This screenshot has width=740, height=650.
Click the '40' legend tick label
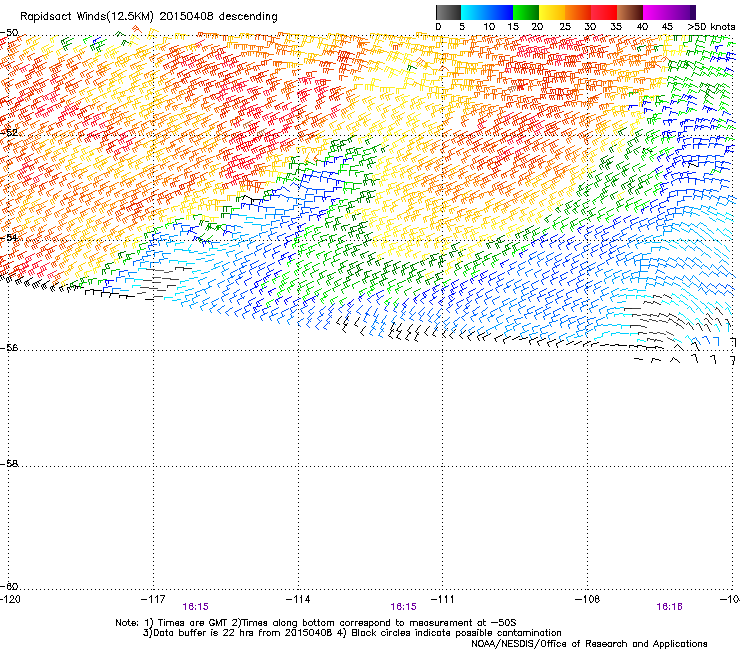click(x=642, y=27)
